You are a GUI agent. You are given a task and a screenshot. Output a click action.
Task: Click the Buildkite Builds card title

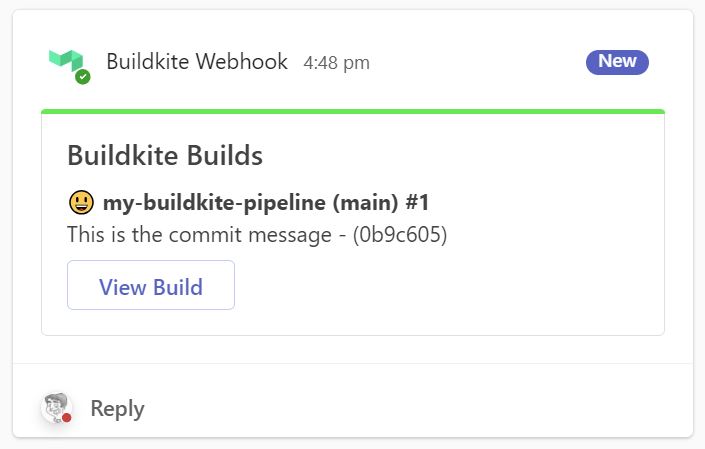tap(165, 156)
